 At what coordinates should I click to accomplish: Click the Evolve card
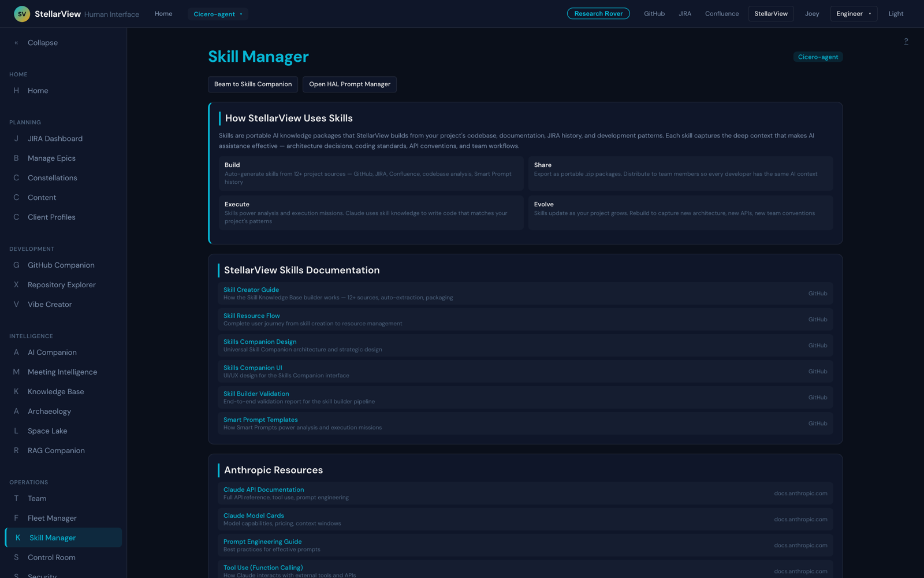point(681,213)
